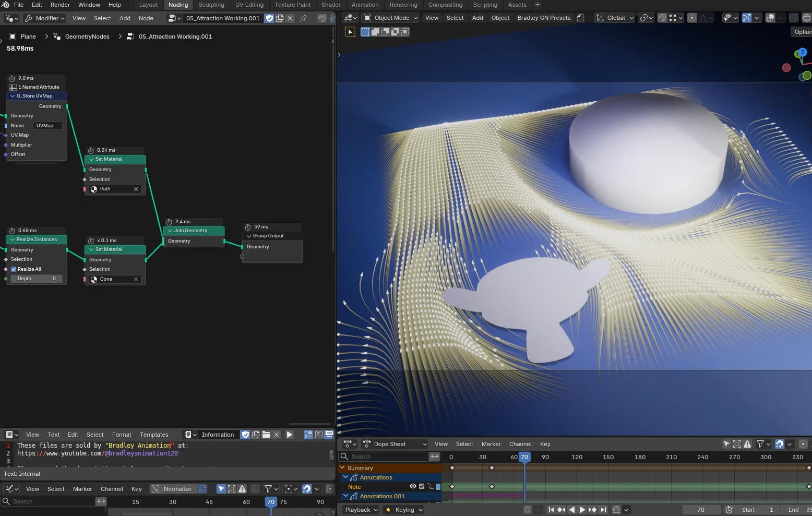The width and height of the screenshot is (812, 516).
Task: Click the lock toggle on the Note channel
Action: pyautogui.click(x=432, y=486)
